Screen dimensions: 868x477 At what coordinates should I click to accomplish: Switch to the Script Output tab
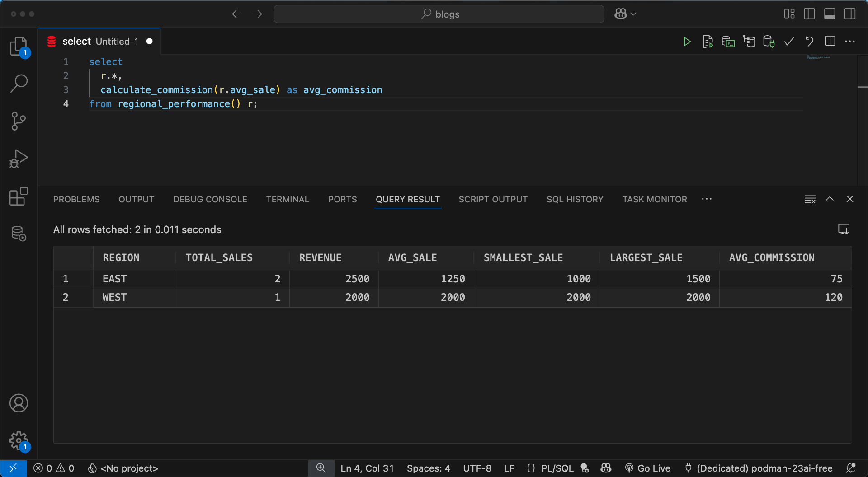(x=493, y=199)
